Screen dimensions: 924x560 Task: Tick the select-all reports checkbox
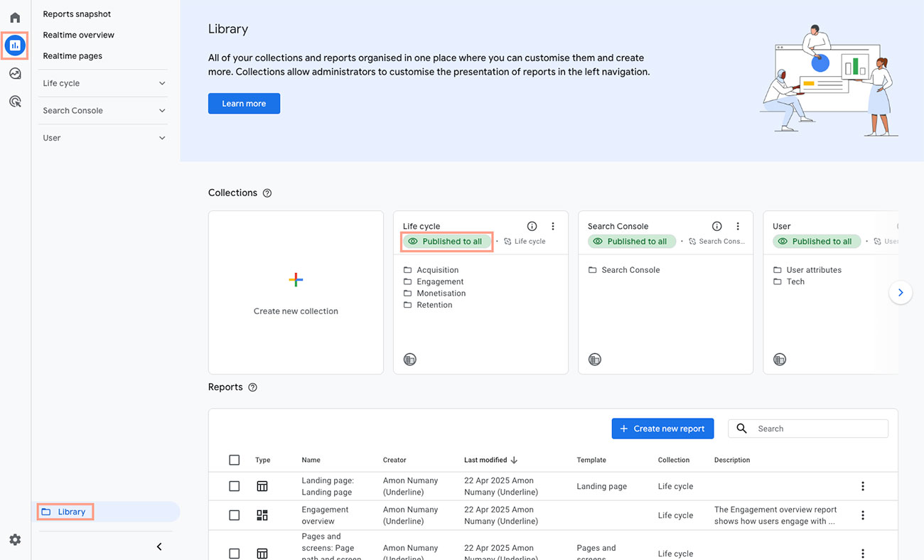[x=235, y=460]
